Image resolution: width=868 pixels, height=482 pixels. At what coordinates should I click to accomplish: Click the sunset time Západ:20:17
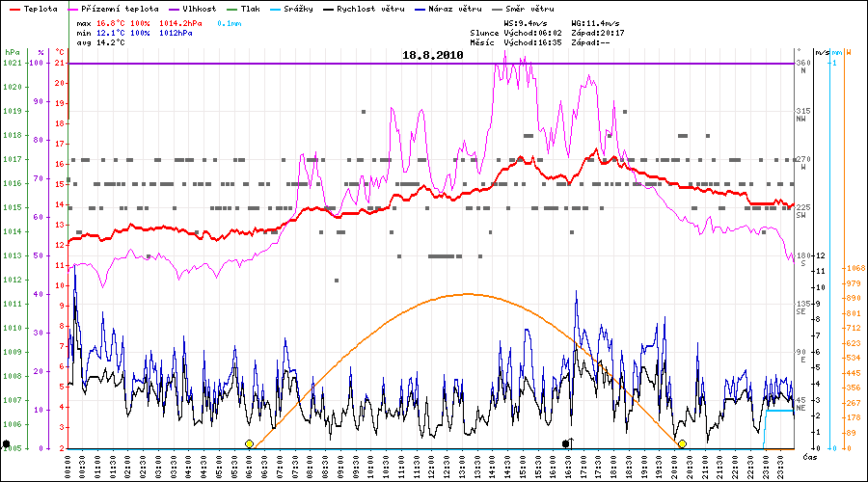tap(598, 33)
